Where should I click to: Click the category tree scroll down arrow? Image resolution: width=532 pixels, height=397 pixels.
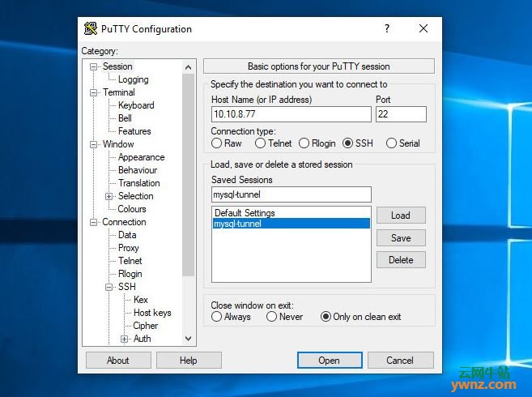[x=189, y=339]
